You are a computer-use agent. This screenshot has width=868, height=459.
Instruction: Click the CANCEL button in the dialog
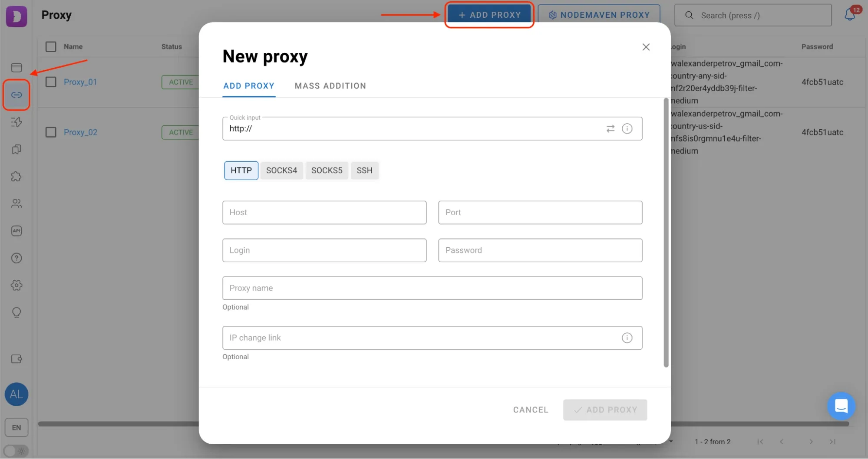coord(530,410)
